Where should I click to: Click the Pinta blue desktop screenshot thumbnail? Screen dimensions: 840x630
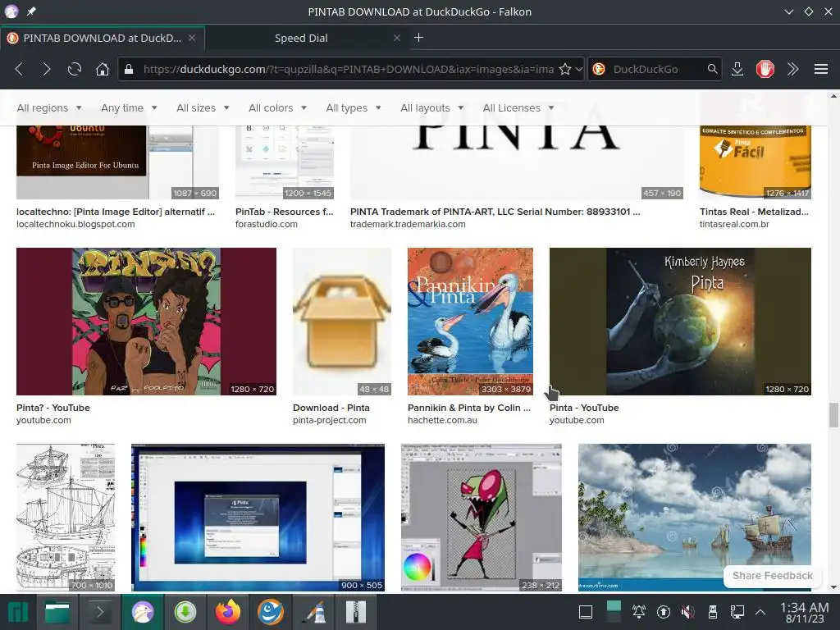pyautogui.click(x=258, y=518)
